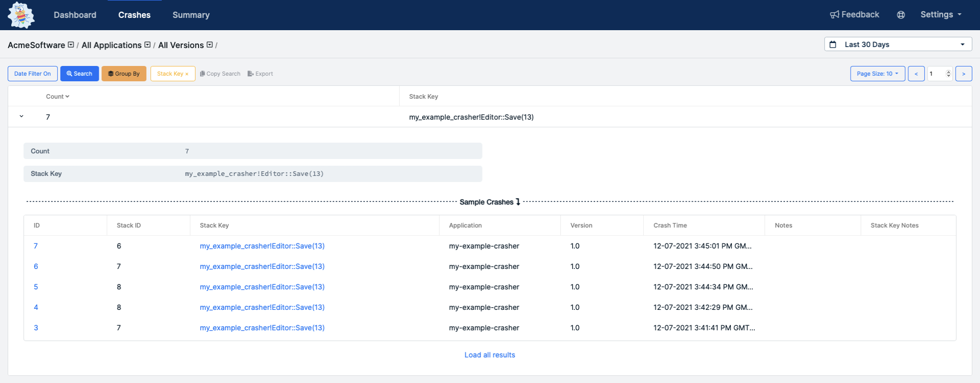The image size is (980, 383).
Task: Toggle the Date Filter On button
Action: [x=33, y=74]
